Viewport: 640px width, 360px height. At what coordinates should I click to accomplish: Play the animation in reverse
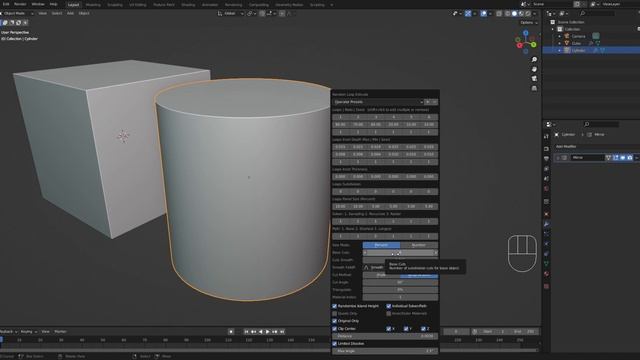(260, 332)
